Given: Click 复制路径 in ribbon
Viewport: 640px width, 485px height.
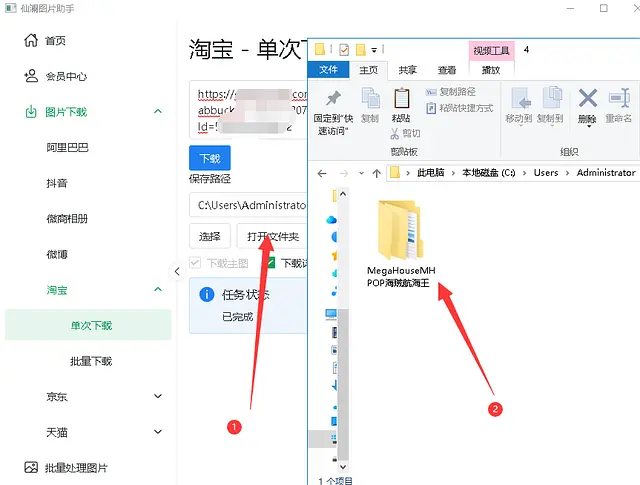Looking at the screenshot, I should coord(451,92).
